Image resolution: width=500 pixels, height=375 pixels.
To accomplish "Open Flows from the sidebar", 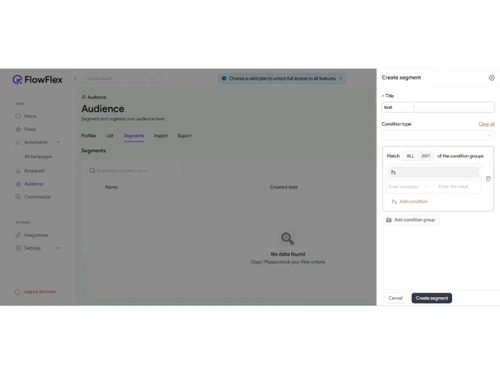I will pos(30,129).
